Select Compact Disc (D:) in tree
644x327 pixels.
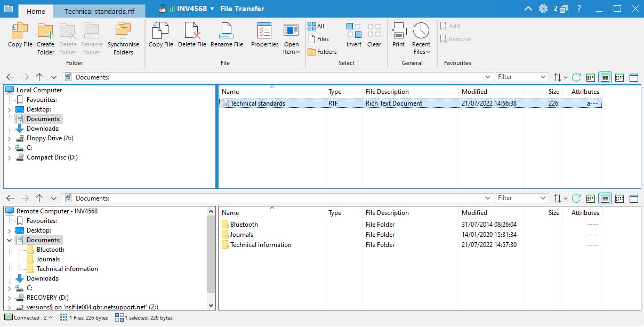click(52, 157)
